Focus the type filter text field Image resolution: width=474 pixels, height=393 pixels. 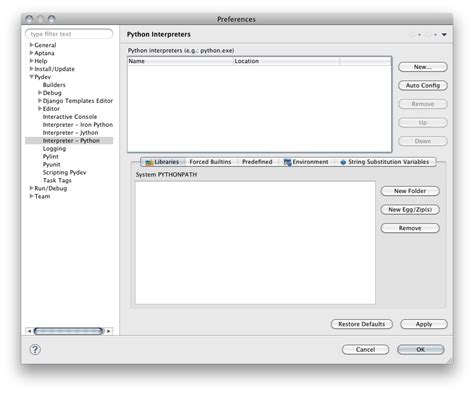point(69,34)
